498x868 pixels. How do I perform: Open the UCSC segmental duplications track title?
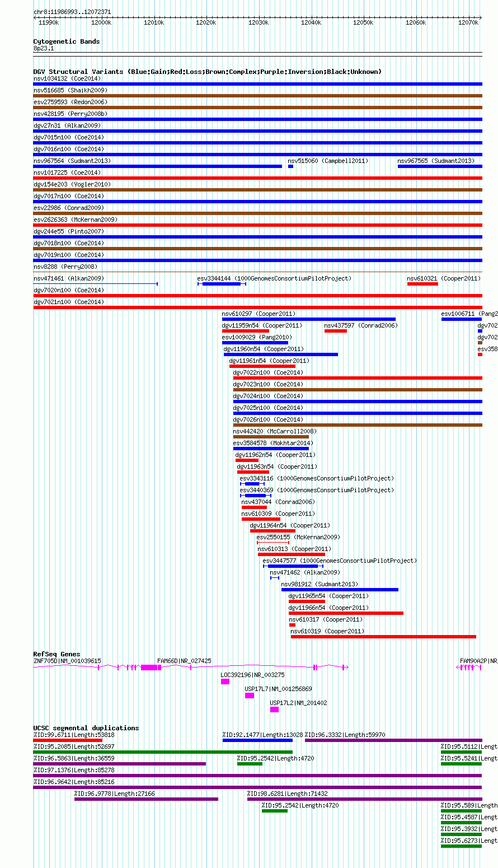[86, 728]
